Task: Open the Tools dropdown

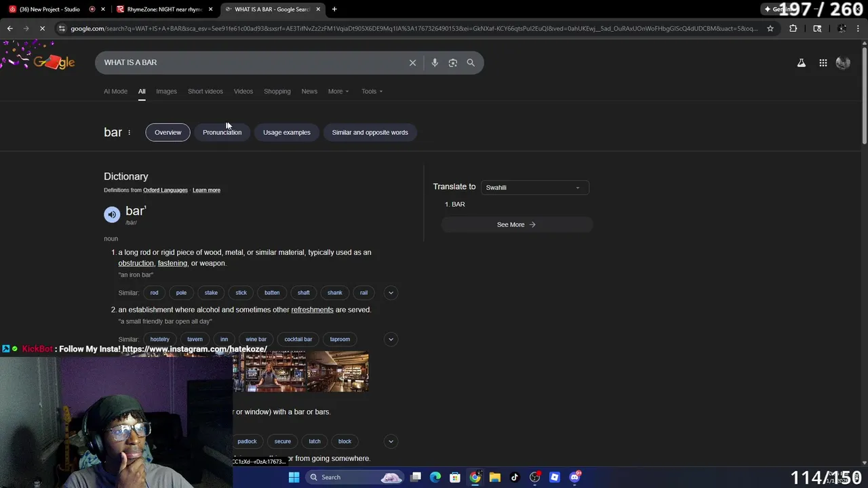Action: pyautogui.click(x=372, y=91)
